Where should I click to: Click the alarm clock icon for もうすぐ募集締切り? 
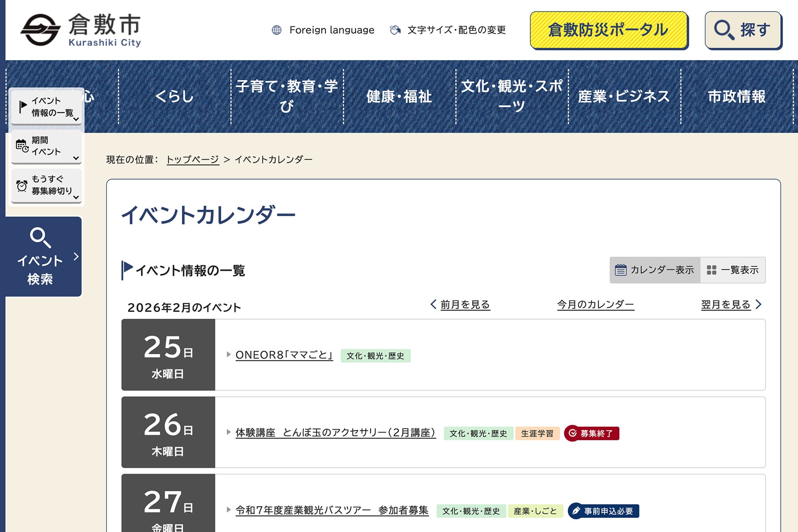click(x=22, y=185)
